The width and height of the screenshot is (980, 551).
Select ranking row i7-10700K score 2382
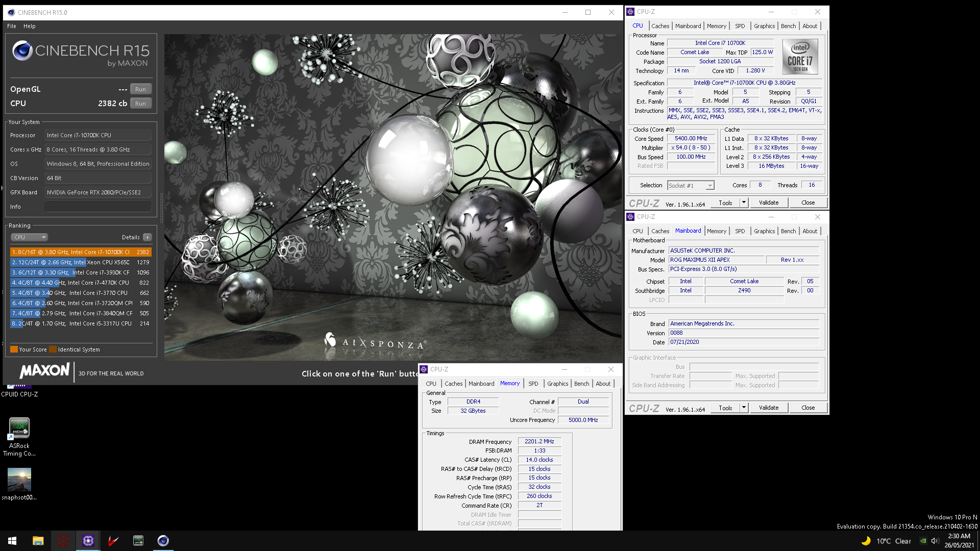(x=81, y=252)
